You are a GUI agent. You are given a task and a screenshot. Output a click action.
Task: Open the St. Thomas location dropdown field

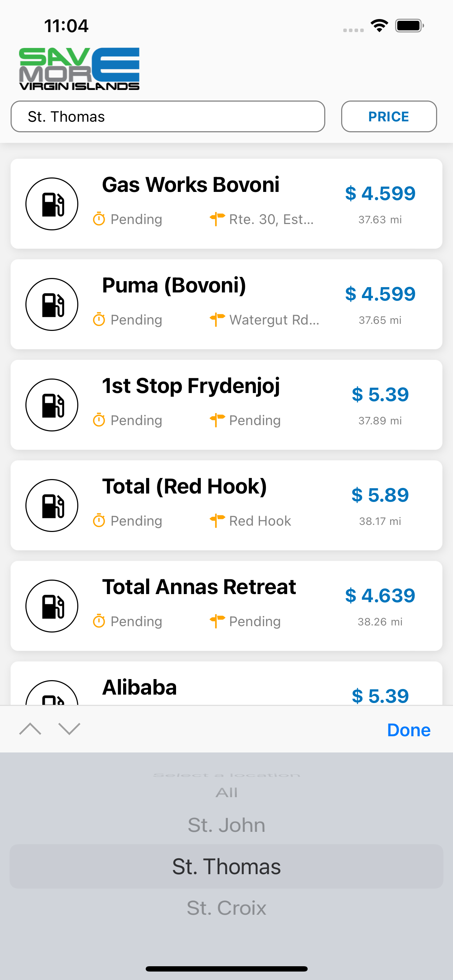point(168,116)
